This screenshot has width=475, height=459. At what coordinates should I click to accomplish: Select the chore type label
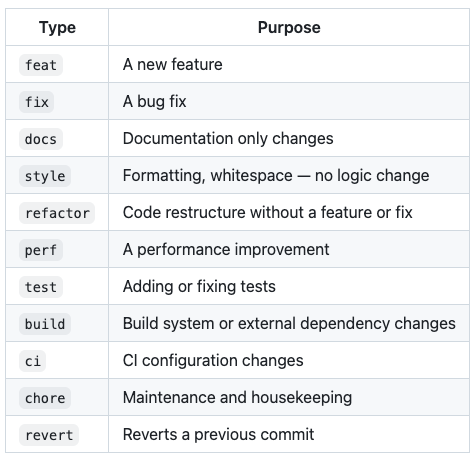click(45, 398)
